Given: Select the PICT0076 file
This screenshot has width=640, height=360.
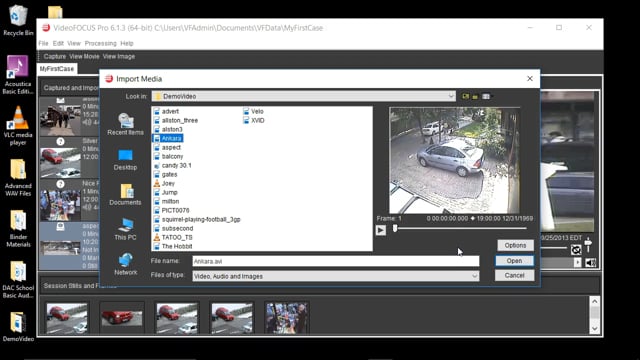Looking at the screenshot, I should pos(171,210).
